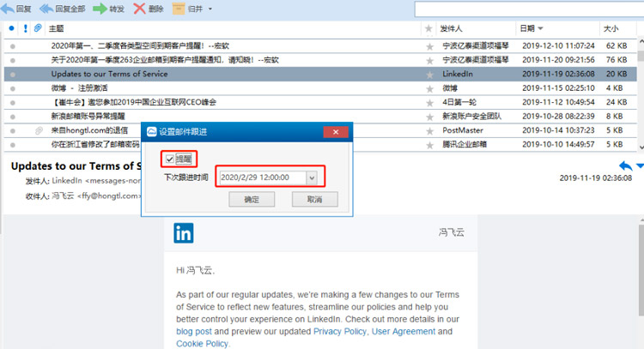Viewport: 644px width, 349px height.
Task: Click the blue reply arrow in preview pane
Action: tap(624, 165)
